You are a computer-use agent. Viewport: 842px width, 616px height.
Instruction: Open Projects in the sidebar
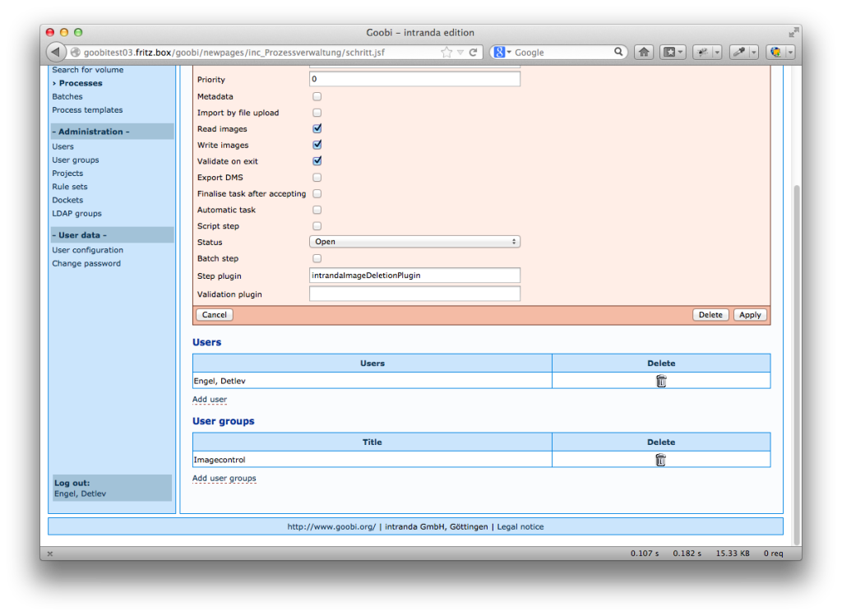(x=67, y=174)
